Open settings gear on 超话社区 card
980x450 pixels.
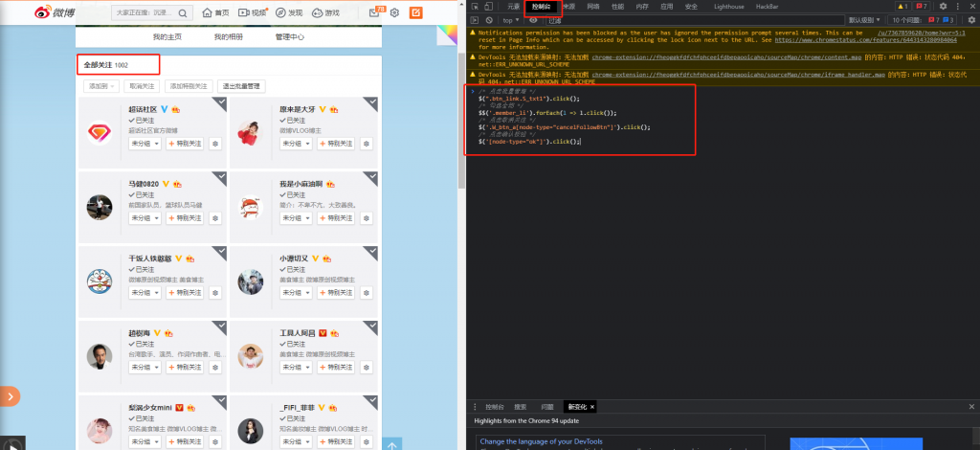click(215, 144)
